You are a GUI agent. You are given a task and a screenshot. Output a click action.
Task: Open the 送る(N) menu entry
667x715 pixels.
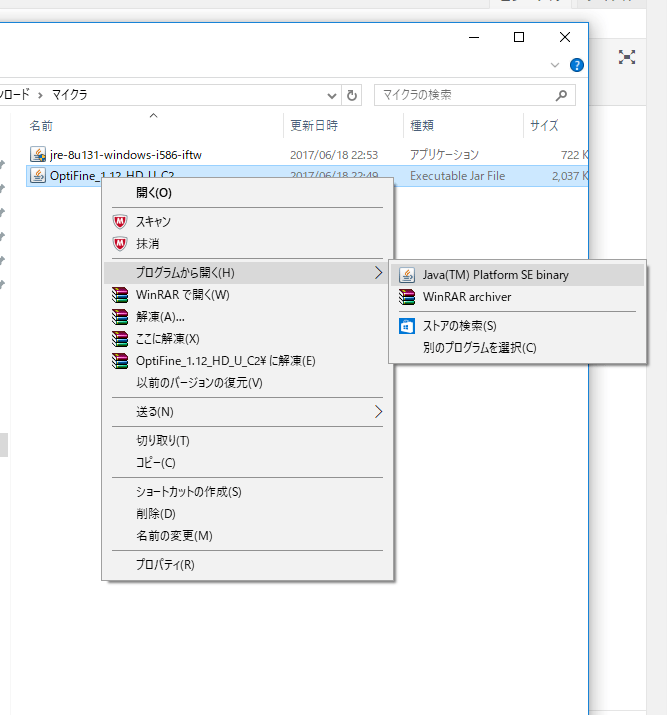click(x=248, y=412)
